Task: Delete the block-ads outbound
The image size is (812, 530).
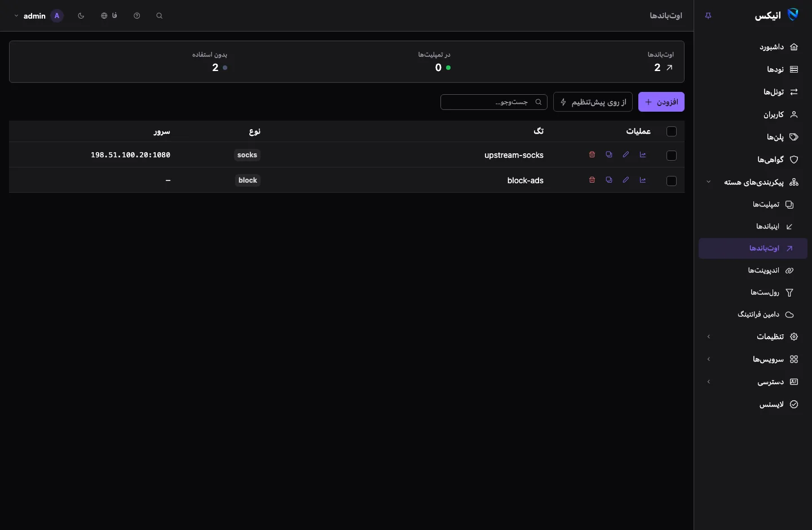Action: click(x=592, y=180)
